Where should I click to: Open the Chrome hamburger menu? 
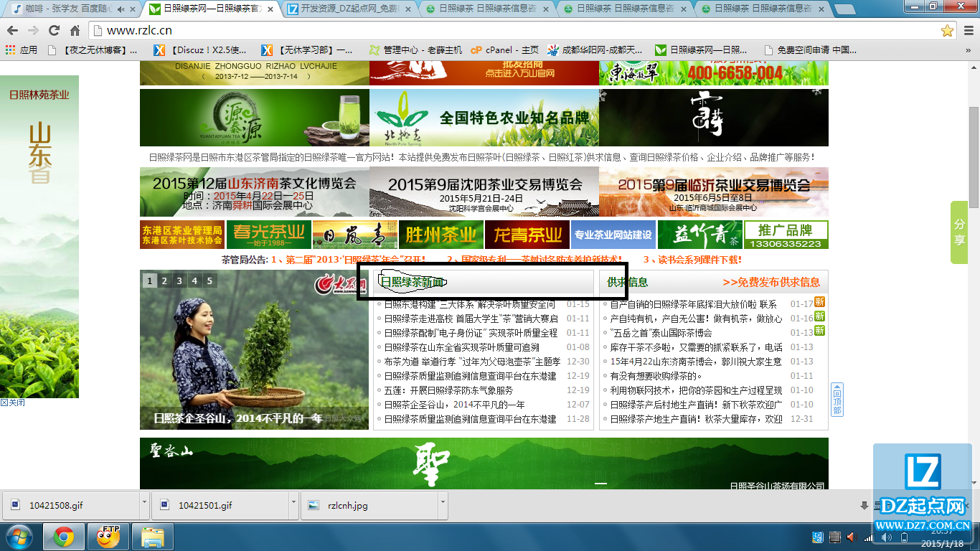[968, 31]
